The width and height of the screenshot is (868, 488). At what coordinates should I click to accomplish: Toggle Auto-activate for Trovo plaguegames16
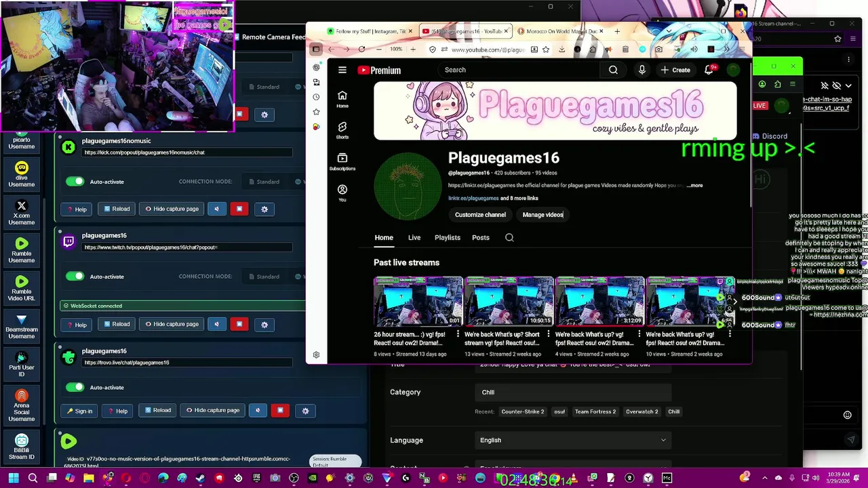pyautogui.click(x=75, y=387)
